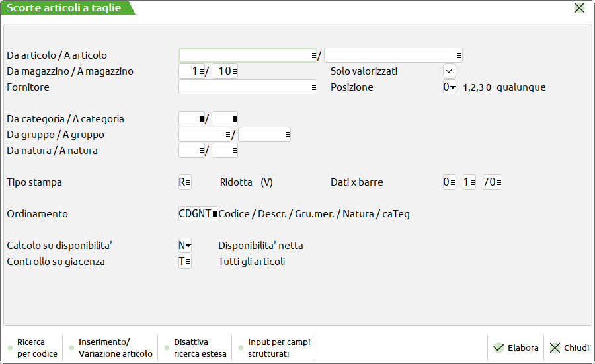
Task: Open the Posizione dropdown
Action: (x=450, y=87)
